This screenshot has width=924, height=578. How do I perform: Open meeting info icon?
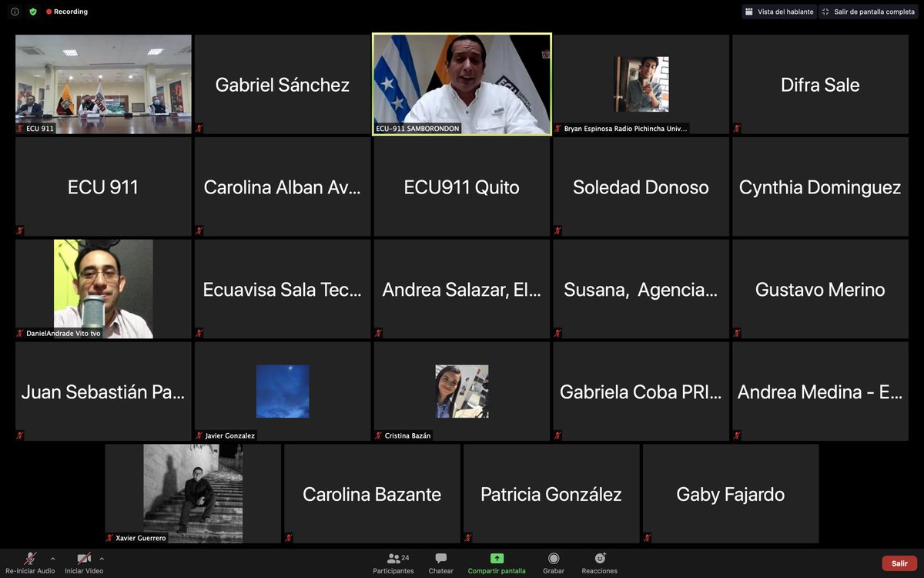click(15, 12)
